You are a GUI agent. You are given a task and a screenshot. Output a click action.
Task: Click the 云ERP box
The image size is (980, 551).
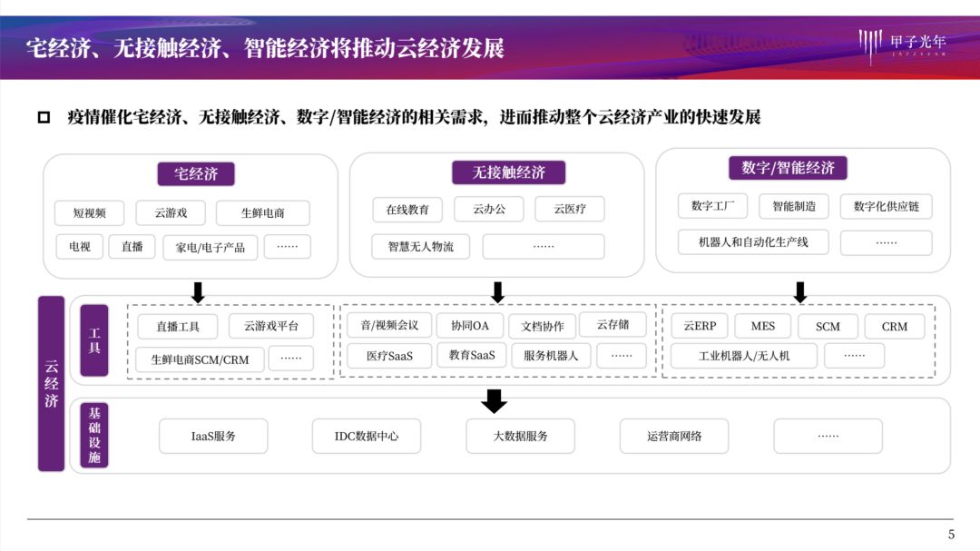700,326
